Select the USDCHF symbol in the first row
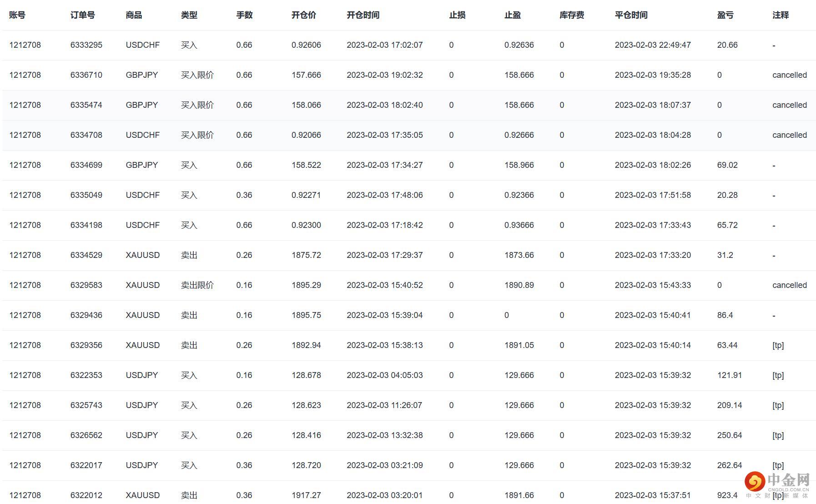This screenshot has width=816, height=504. tap(142, 45)
